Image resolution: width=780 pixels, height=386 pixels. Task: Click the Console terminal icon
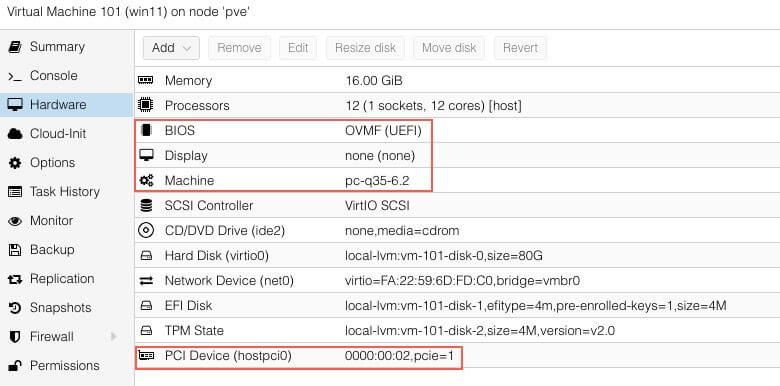(x=15, y=76)
